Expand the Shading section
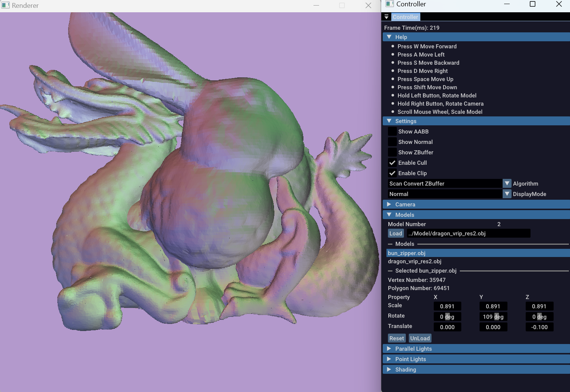This screenshot has height=392, width=570. pos(476,370)
